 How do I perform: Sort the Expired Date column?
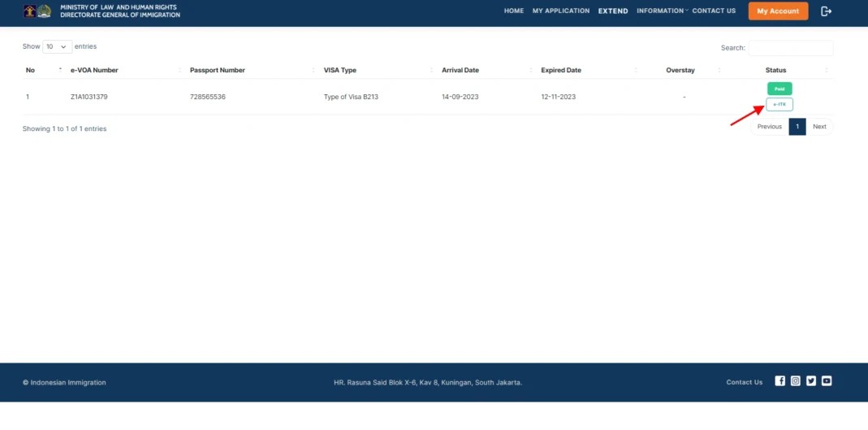[636, 70]
